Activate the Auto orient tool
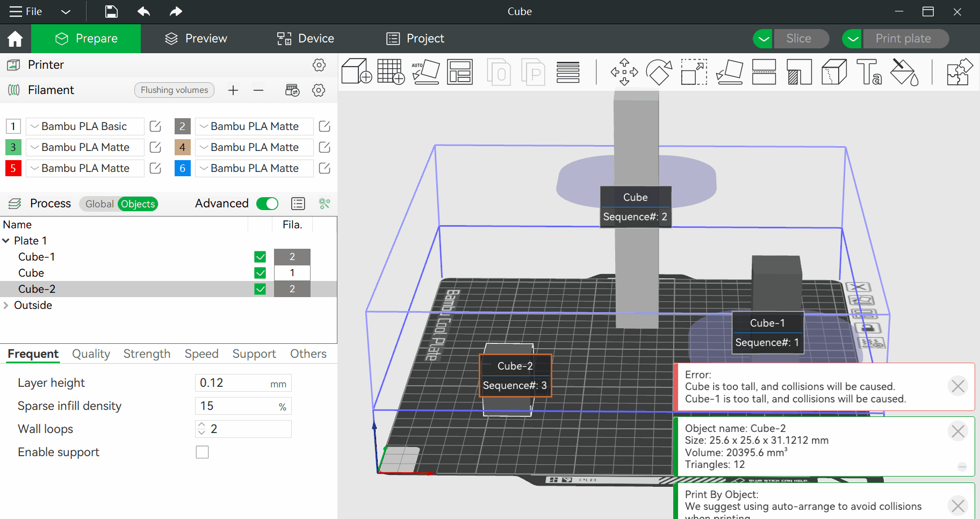 coord(426,72)
